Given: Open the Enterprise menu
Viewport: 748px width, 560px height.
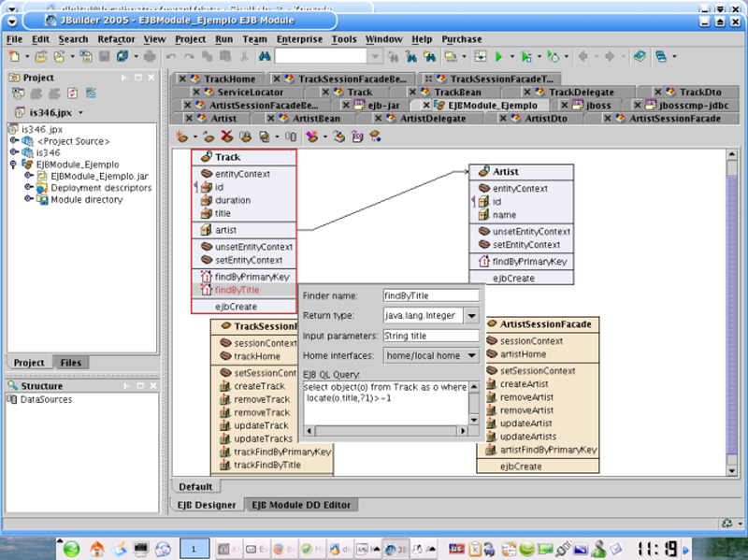Looking at the screenshot, I should 299,39.
